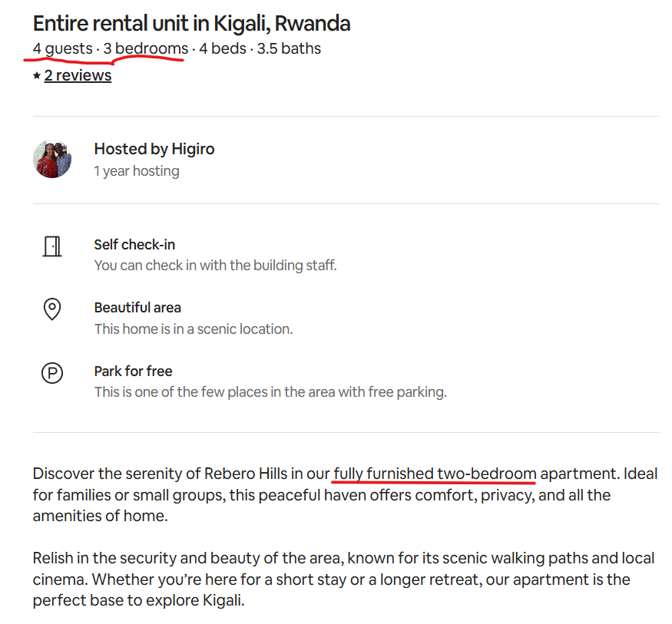Click the scenic location description text
The image size is (672, 624).
pos(194,329)
